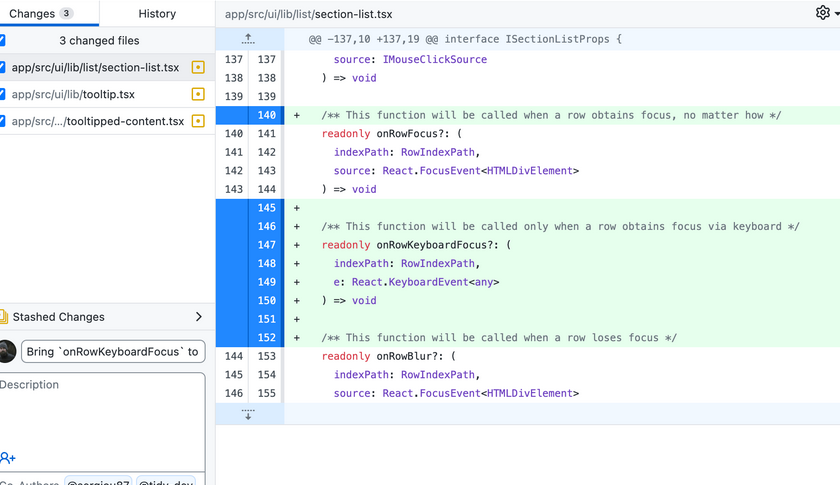
Task: Click old line number 137 in gutter
Action: (x=234, y=59)
